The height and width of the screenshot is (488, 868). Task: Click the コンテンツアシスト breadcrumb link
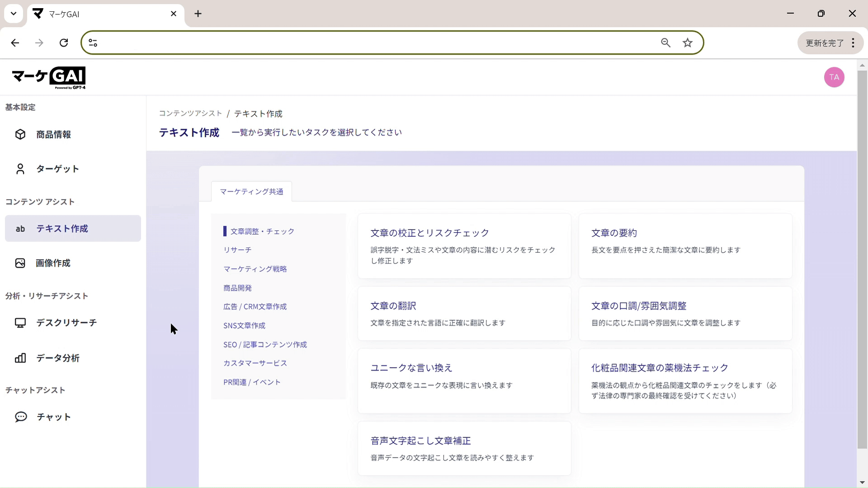(x=190, y=113)
